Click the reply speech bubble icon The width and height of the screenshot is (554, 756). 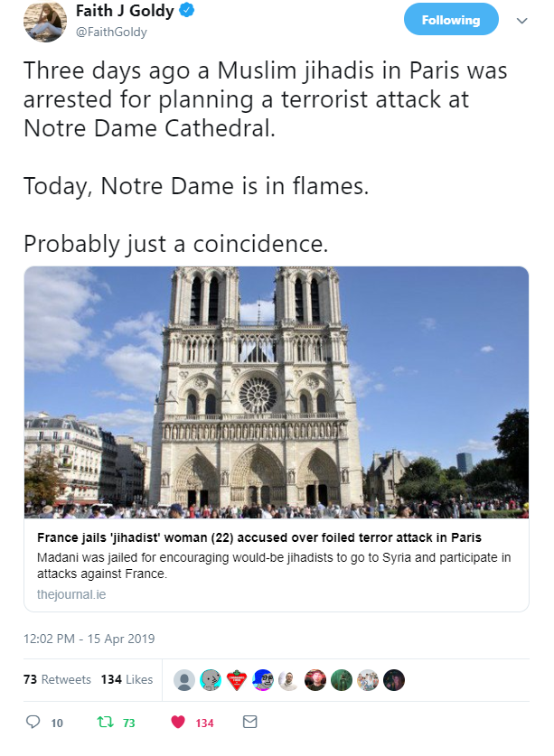tap(33, 723)
